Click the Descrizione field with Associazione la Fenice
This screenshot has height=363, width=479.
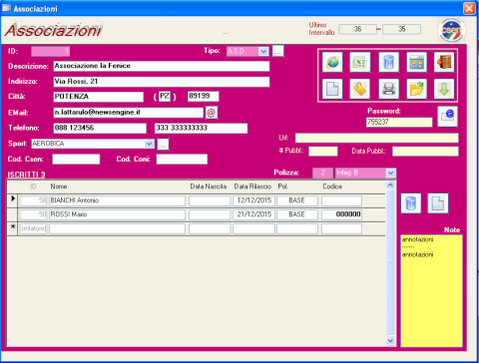(x=161, y=66)
